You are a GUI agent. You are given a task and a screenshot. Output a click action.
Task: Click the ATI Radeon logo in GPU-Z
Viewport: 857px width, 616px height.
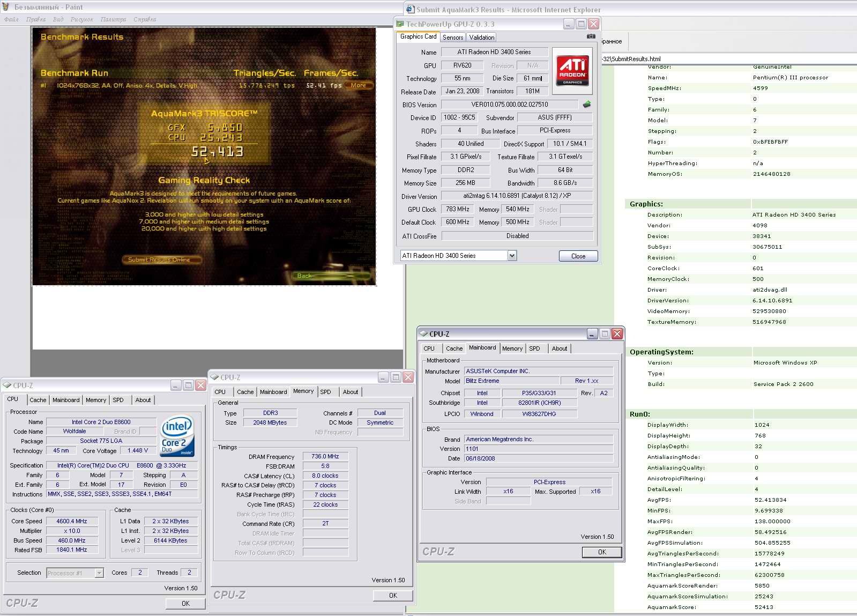tap(572, 70)
